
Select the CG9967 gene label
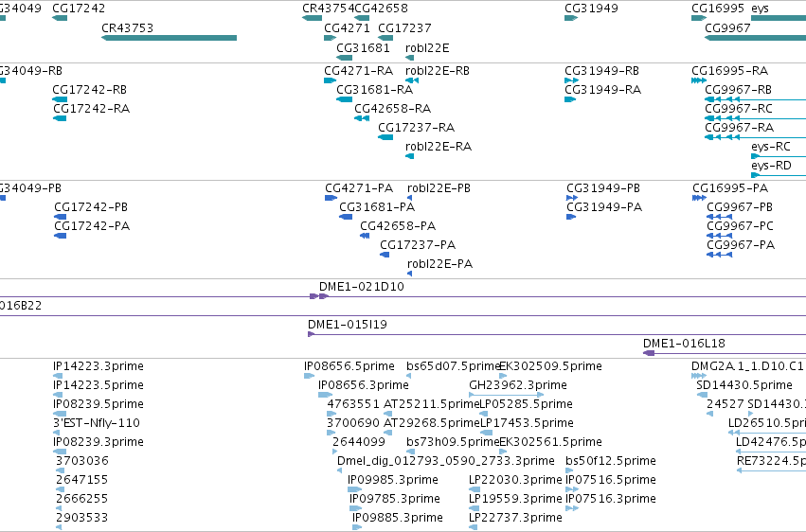(728, 27)
